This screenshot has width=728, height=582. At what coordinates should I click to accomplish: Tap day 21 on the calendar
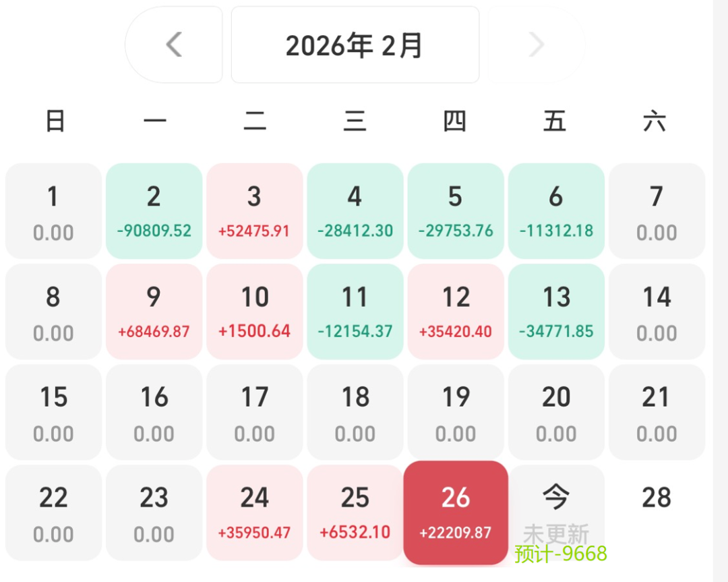tap(657, 413)
